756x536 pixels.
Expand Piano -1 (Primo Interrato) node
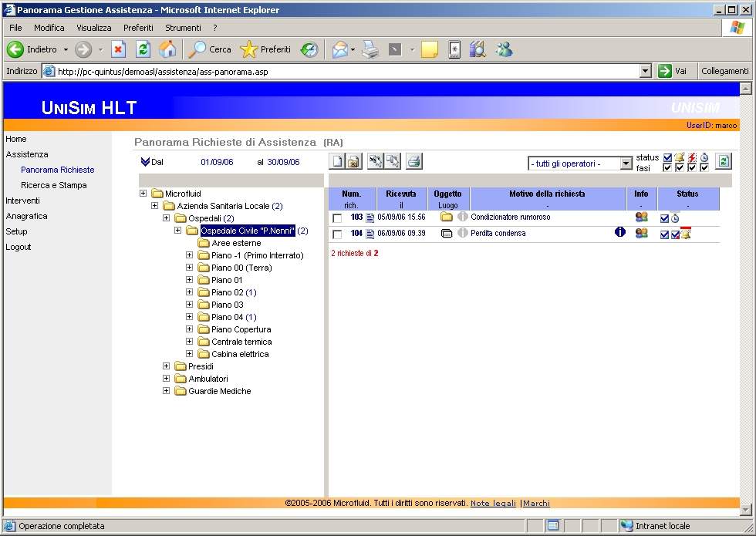pyautogui.click(x=190, y=255)
